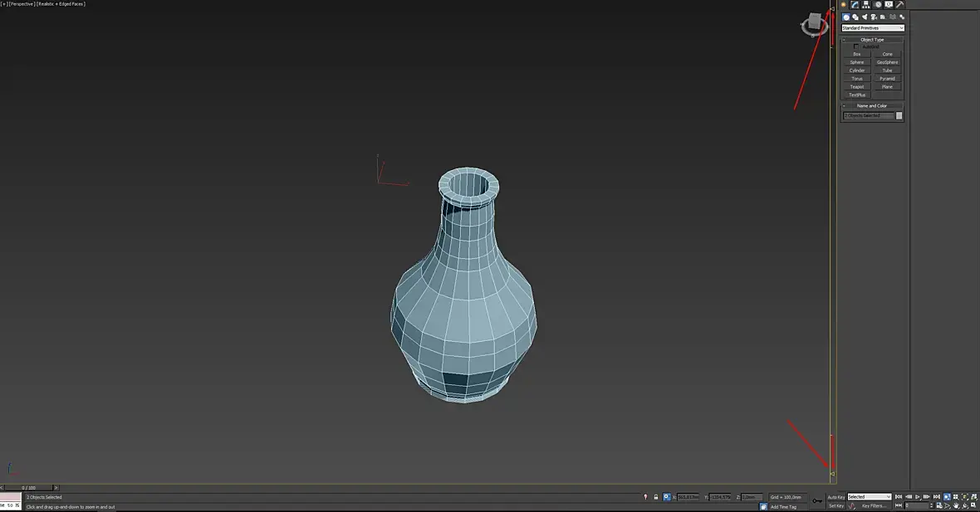Viewport: 980px width, 512px height.
Task: Click the large Set Keys key icon
Action: coord(817,500)
